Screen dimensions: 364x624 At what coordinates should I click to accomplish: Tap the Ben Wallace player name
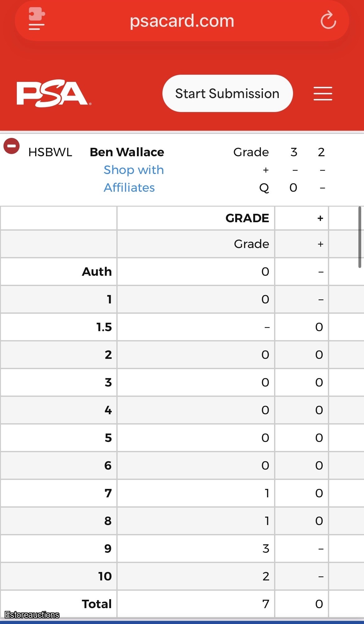pyautogui.click(x=127, y=152)
